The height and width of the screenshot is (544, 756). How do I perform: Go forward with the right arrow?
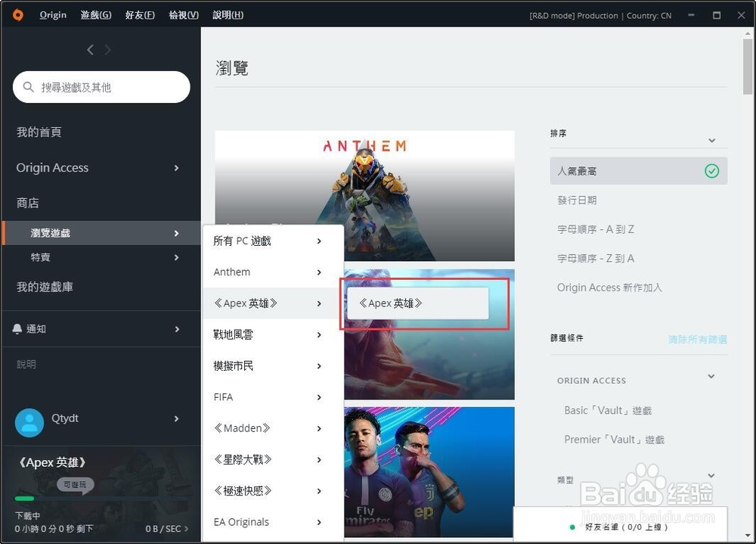107,50
